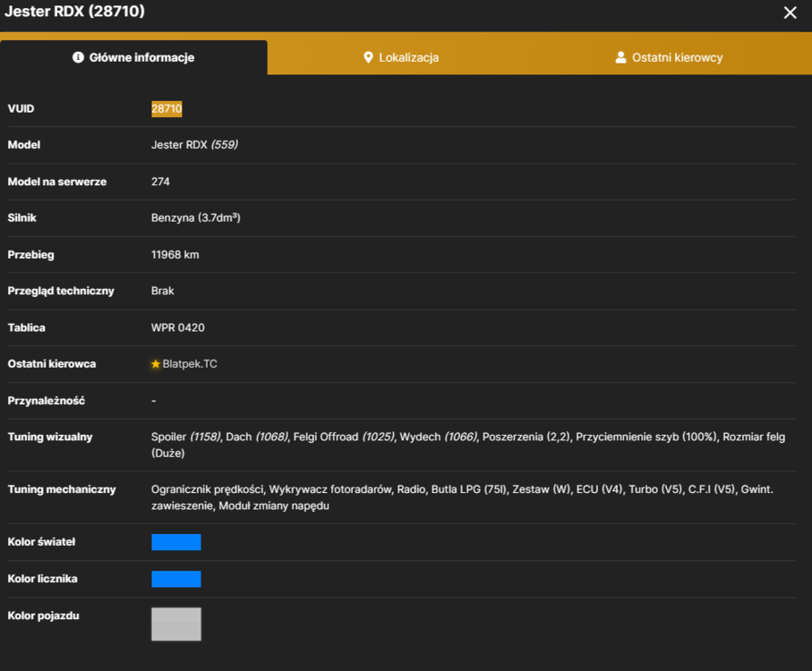Viewport: 812px width, 671px height.
Task: Click the Kolor świateł row label
Action: pos(41,542)
